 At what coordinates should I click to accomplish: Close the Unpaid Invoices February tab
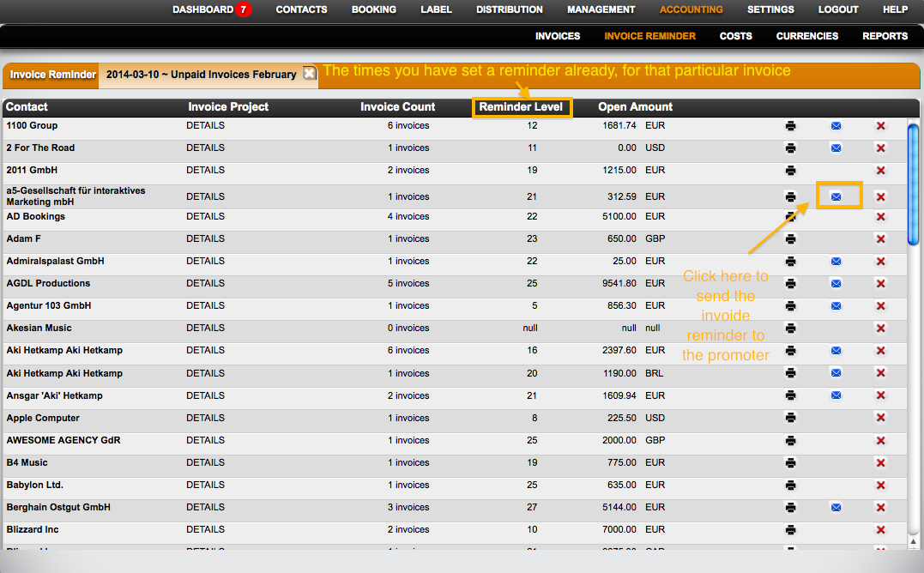click(309, 74)
